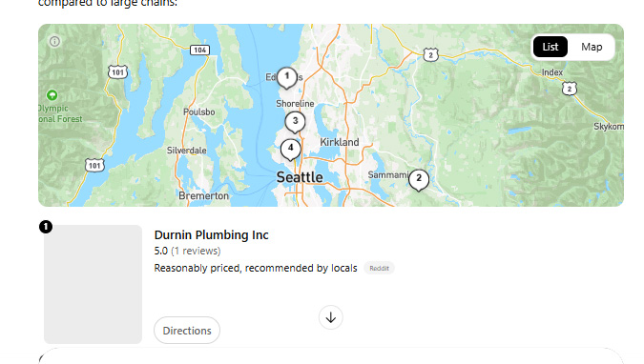
Task: Click the Route 104 highway shield
Action: point(200,51)
